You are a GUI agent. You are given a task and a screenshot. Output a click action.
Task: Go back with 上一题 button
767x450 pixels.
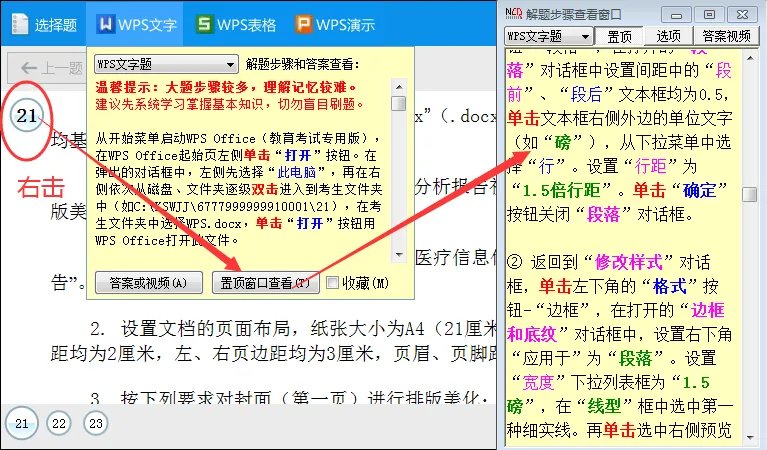point(47,68)
